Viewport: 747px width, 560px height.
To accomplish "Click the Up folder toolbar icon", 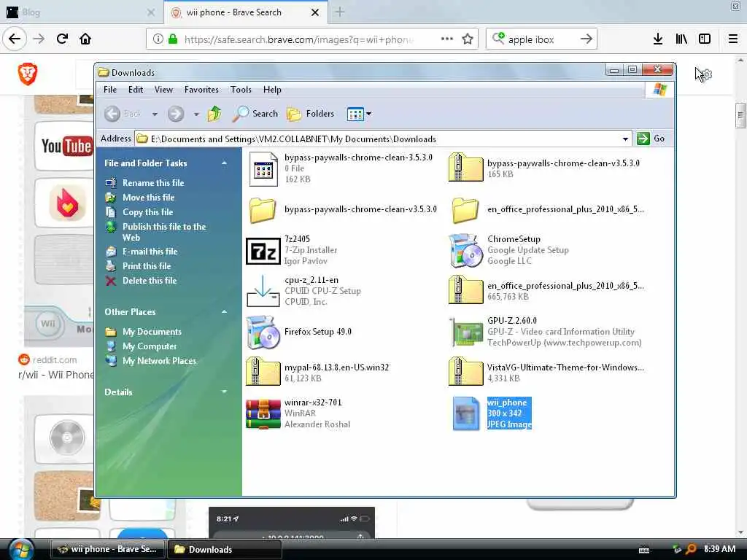I will [214, 114].
